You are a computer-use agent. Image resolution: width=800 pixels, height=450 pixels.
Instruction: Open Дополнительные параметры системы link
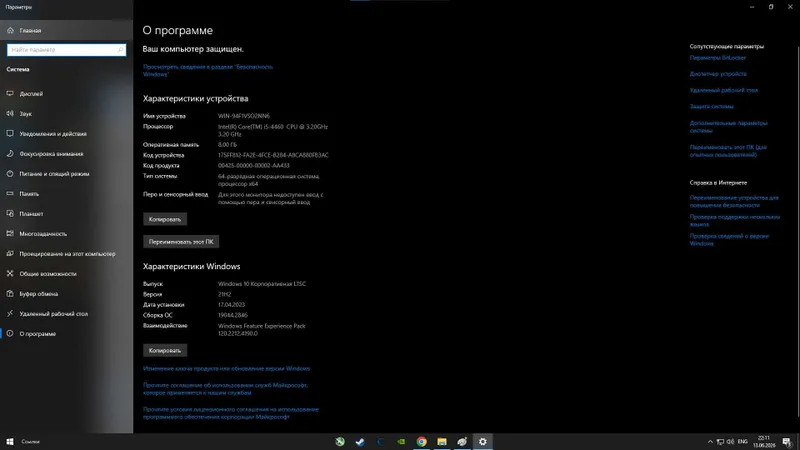(x=729, y=127)
